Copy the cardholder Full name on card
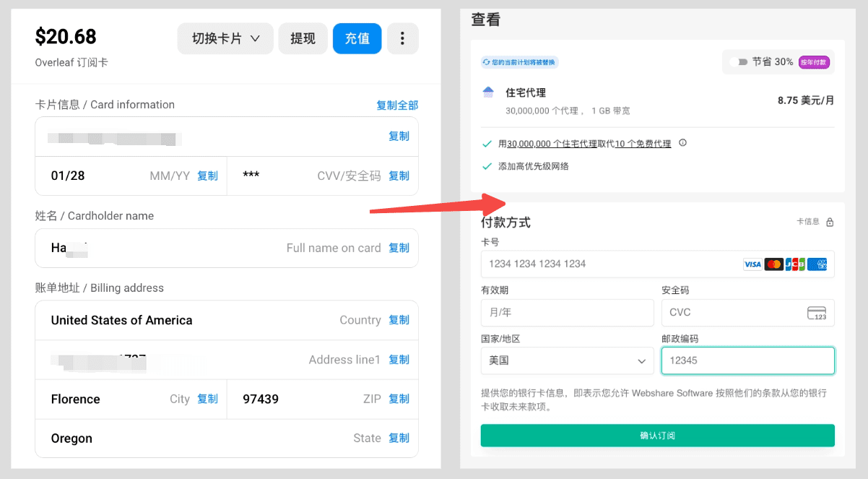Image resolution: width=868 pixels, height=479 pixels. (x=399, y=248)
